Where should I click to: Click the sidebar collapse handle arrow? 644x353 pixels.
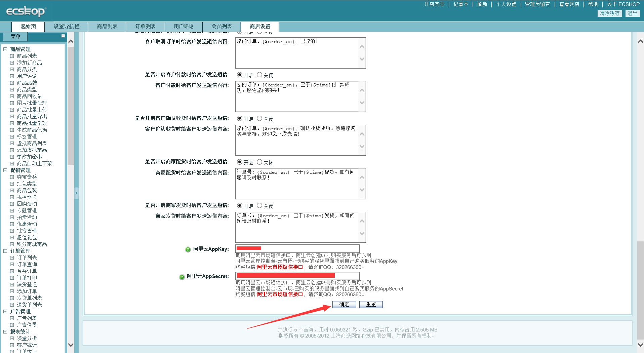[x=76, y=193]
